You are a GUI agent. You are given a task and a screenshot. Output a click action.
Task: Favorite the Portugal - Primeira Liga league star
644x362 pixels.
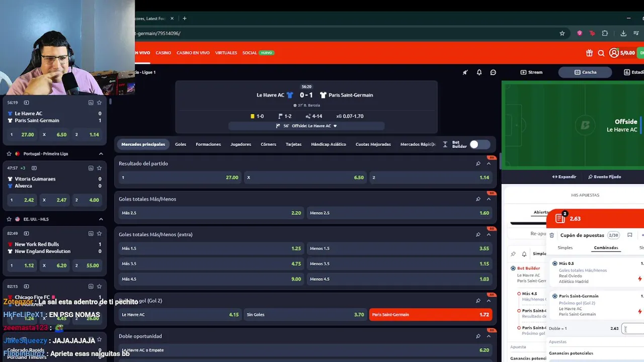[x=9, y=154]
